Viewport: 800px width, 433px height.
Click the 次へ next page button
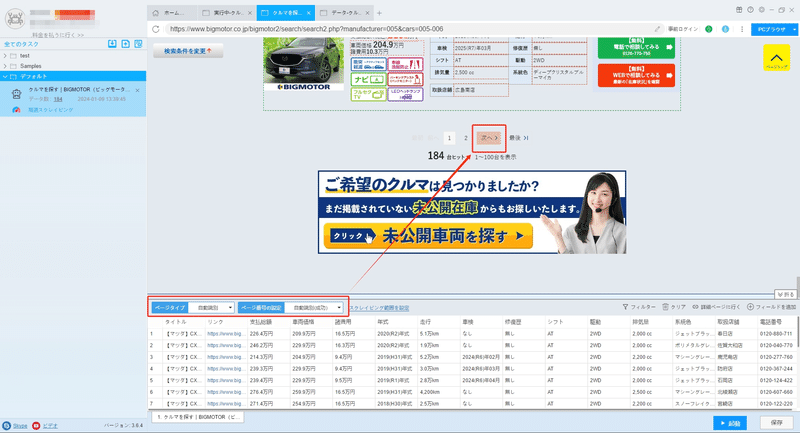(489, 138)
